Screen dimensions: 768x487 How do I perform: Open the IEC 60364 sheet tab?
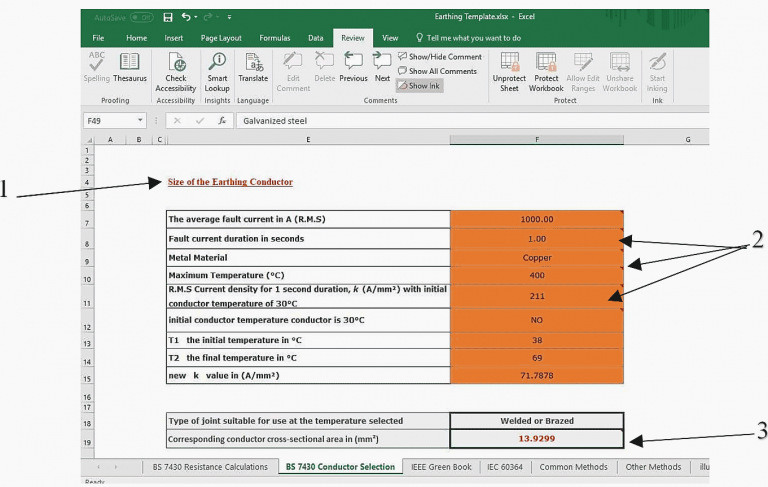click(505, 467)
